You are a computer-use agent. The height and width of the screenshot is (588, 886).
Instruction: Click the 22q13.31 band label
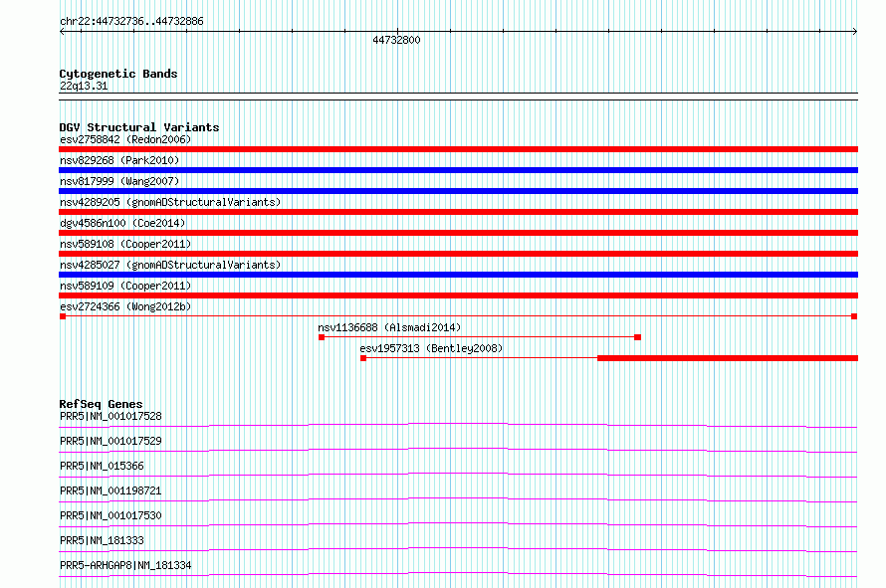tap(84, 86)
